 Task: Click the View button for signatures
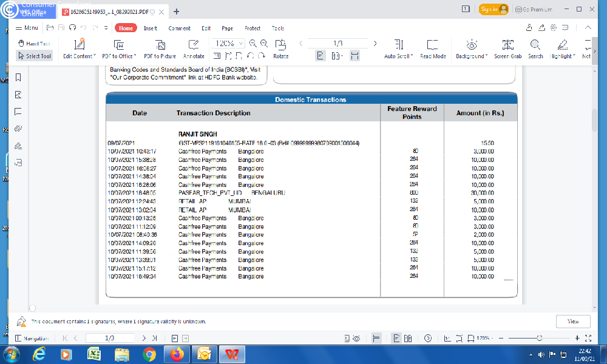click(572, 322)
